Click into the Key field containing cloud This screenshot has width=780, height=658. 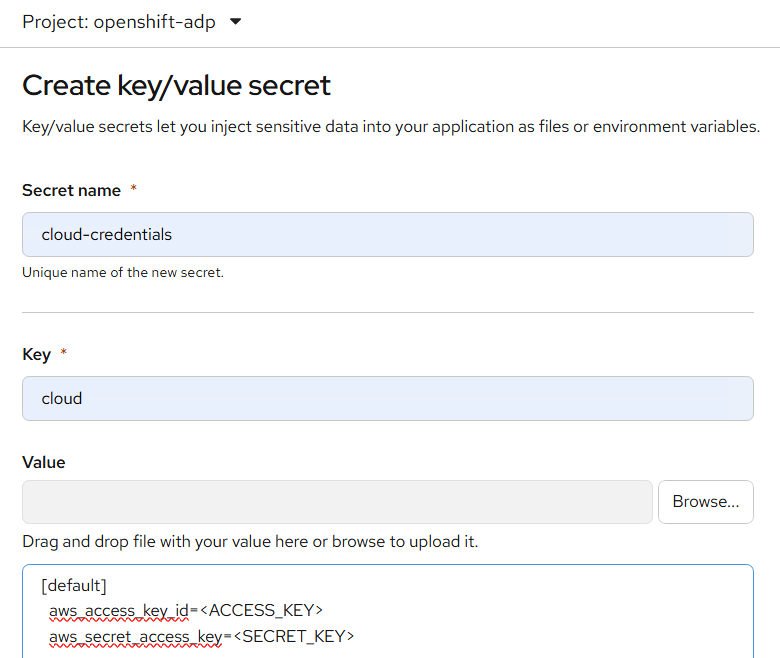pyautogui.click(x=387, y=398)
